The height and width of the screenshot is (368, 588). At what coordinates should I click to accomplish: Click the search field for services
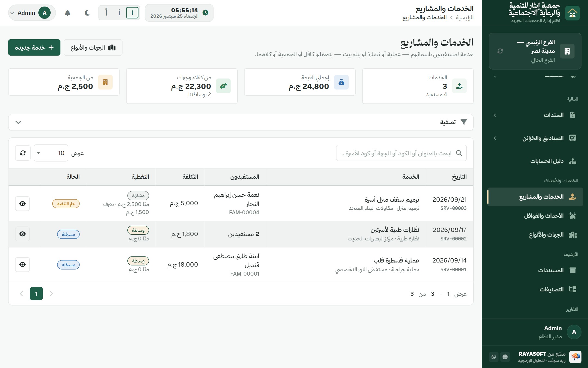tap(401, 153)
